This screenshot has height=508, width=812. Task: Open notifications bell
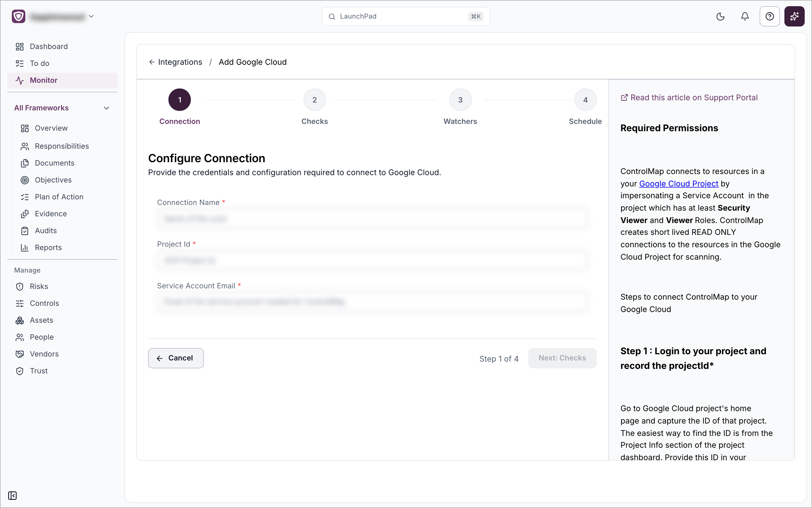[745, 16]
